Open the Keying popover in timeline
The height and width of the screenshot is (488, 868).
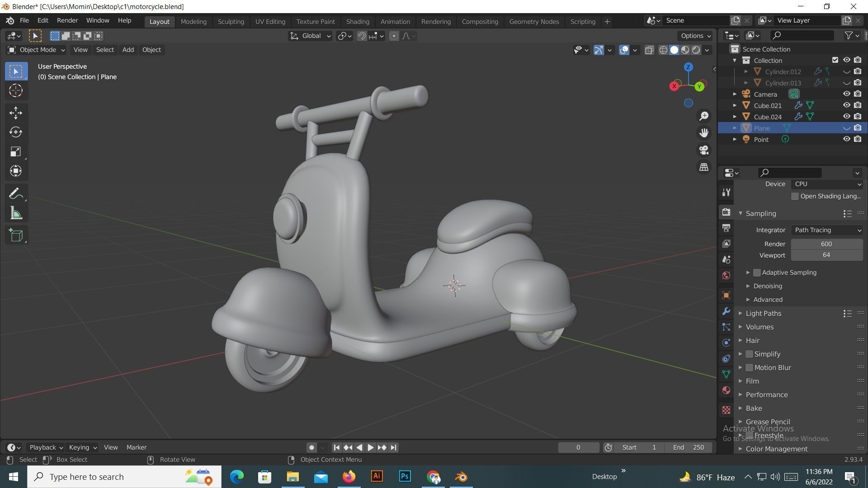click(82, 448)
